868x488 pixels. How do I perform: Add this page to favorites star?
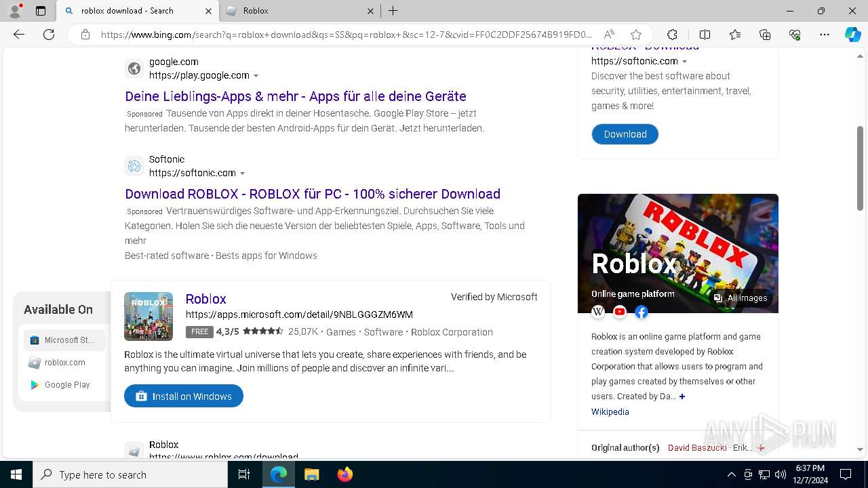636,35
